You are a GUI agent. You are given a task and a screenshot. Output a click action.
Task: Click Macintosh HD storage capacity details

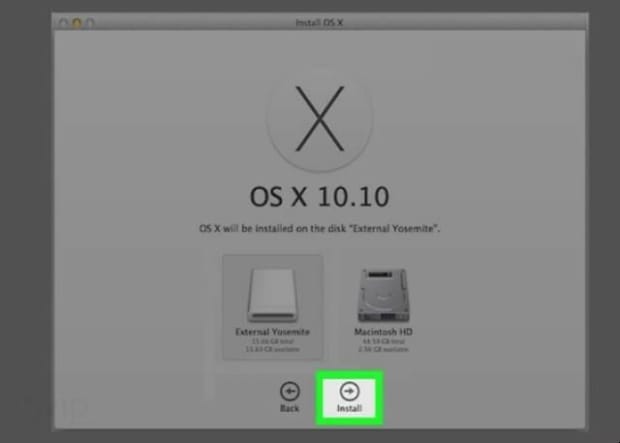click(x=385, y=344)
